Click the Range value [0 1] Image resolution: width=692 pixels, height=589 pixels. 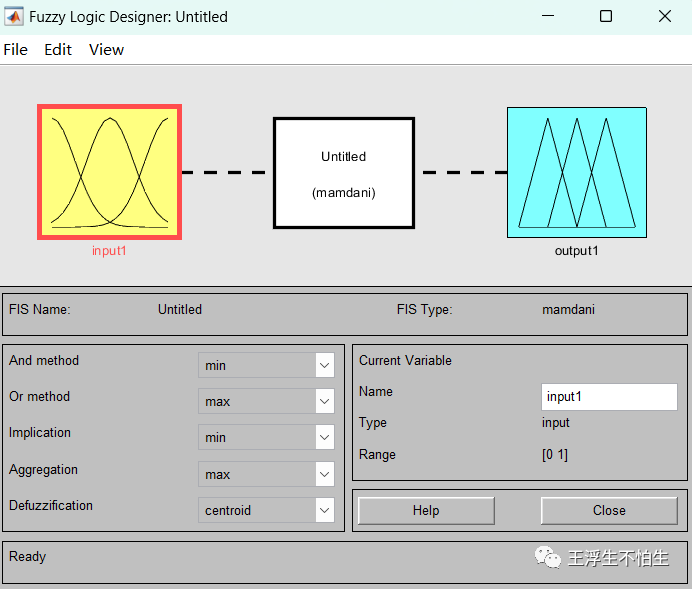point(555,454)
